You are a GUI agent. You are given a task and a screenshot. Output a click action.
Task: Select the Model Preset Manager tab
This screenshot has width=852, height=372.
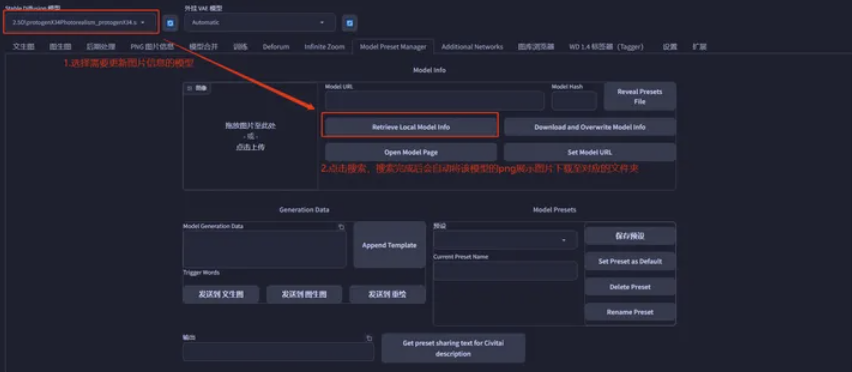(x=393, y=47)
